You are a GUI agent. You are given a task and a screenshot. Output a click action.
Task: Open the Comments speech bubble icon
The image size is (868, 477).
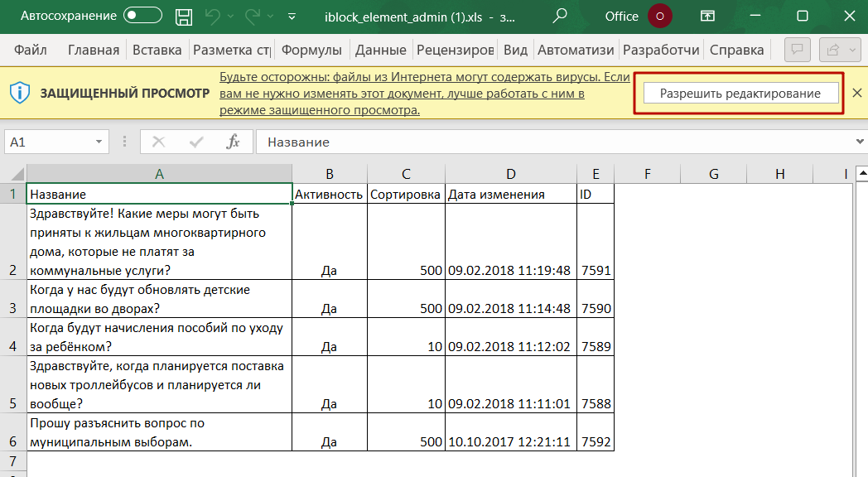pyautogui.click(x=797, y=50)
